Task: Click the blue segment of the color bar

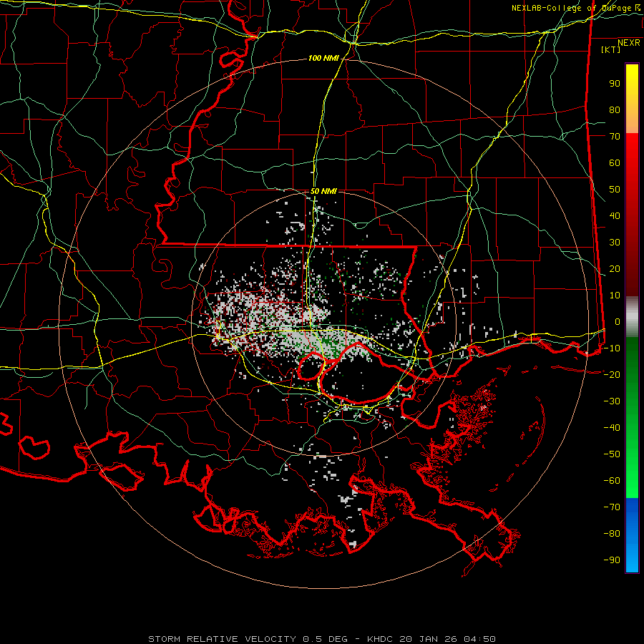Action: click(x=632, y=535)
